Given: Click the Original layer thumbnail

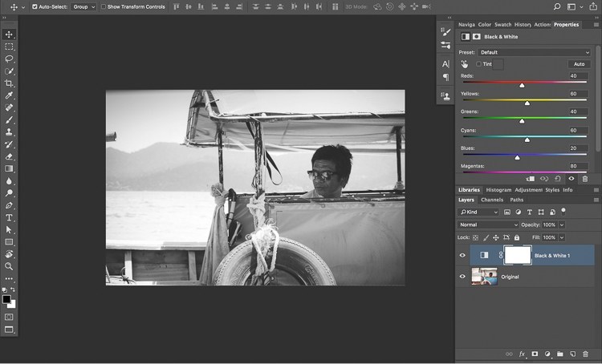Looking at the screenshot, I should [x=484, y=277].
